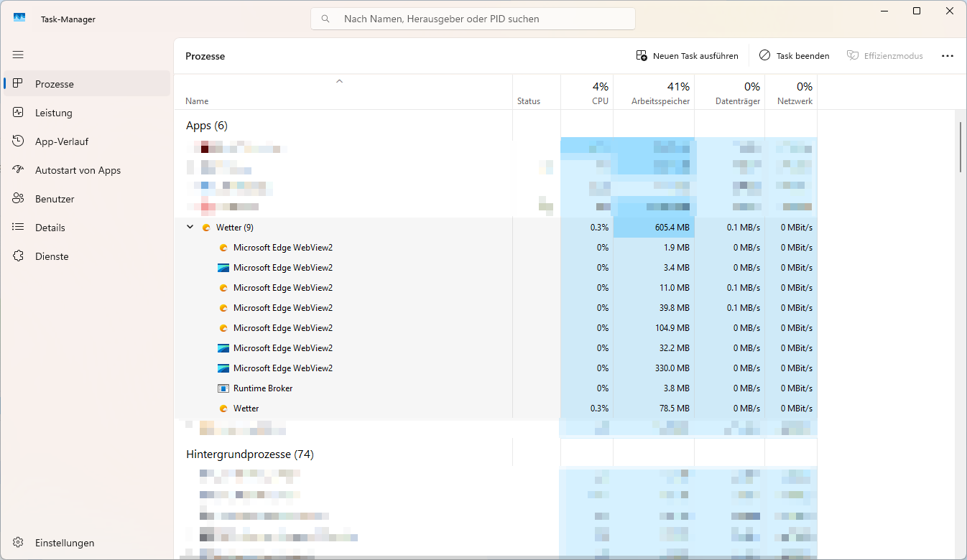This screenshot has width=967, height=560.
Task: Click the Neuen Task ausführen icon
Action: [642, 55]
